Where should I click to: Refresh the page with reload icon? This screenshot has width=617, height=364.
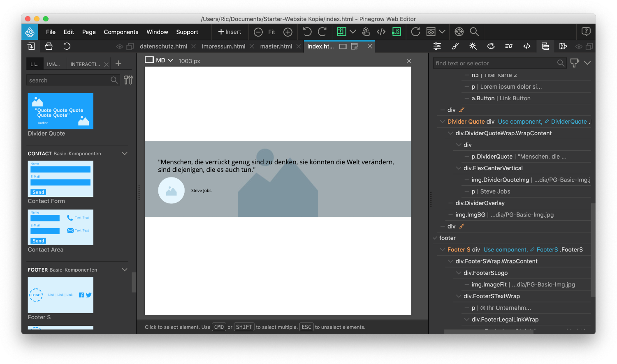click(x=416, y=32)
